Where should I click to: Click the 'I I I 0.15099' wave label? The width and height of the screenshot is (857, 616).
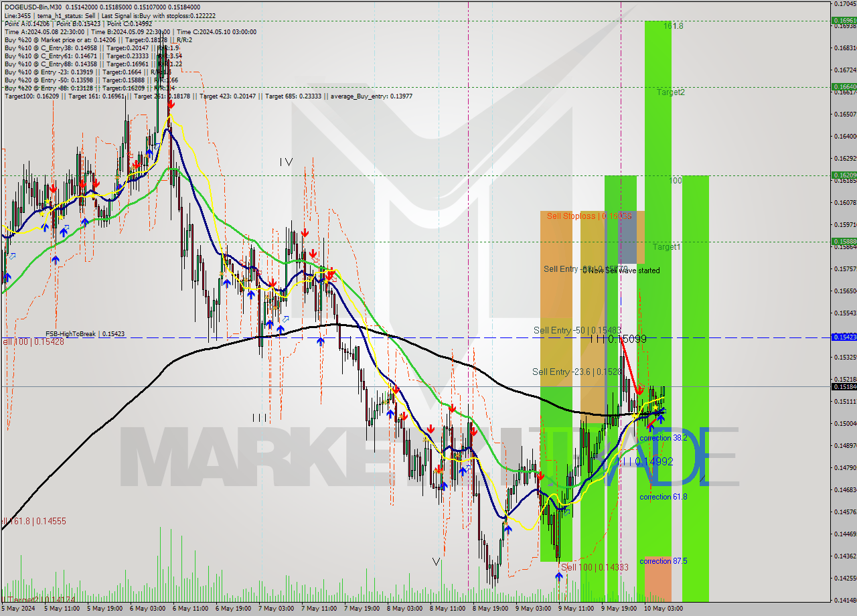pos(618,339)
